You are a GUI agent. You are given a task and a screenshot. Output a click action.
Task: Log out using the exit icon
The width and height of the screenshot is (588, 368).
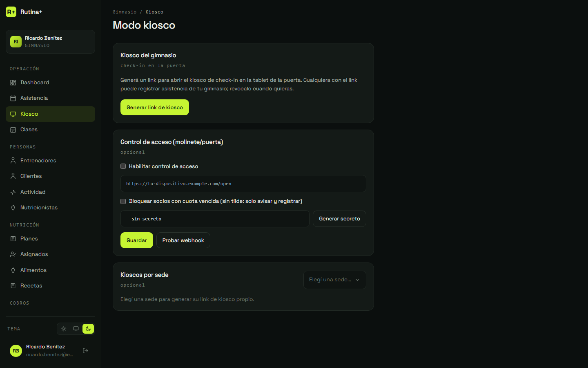coord(86,351)
